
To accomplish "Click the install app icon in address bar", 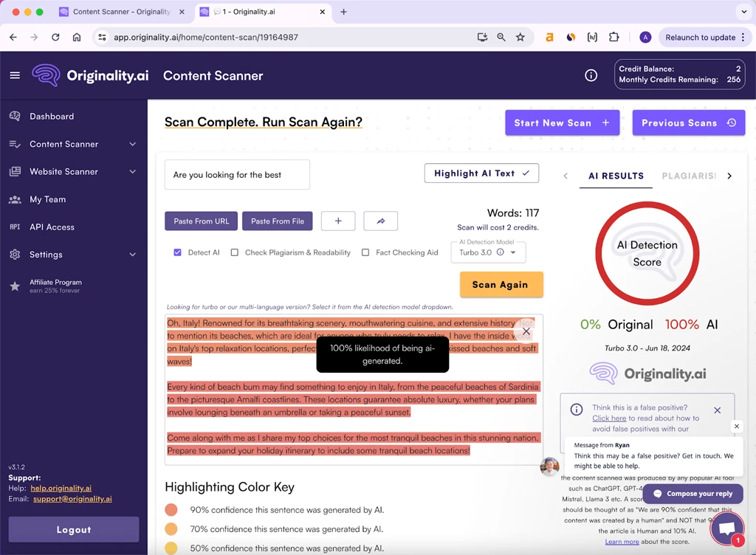I will pyautogui.click(x=482, y=37).
